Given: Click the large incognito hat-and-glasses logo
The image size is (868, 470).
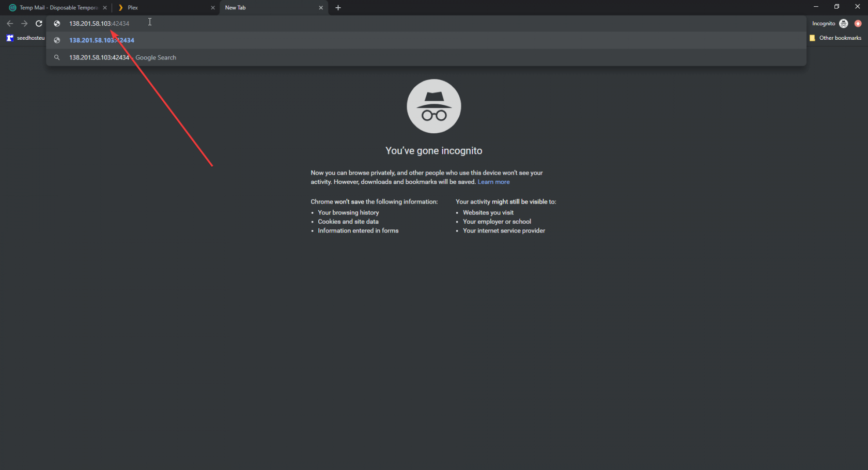Looking at the screenshot, I should (433, 106).
